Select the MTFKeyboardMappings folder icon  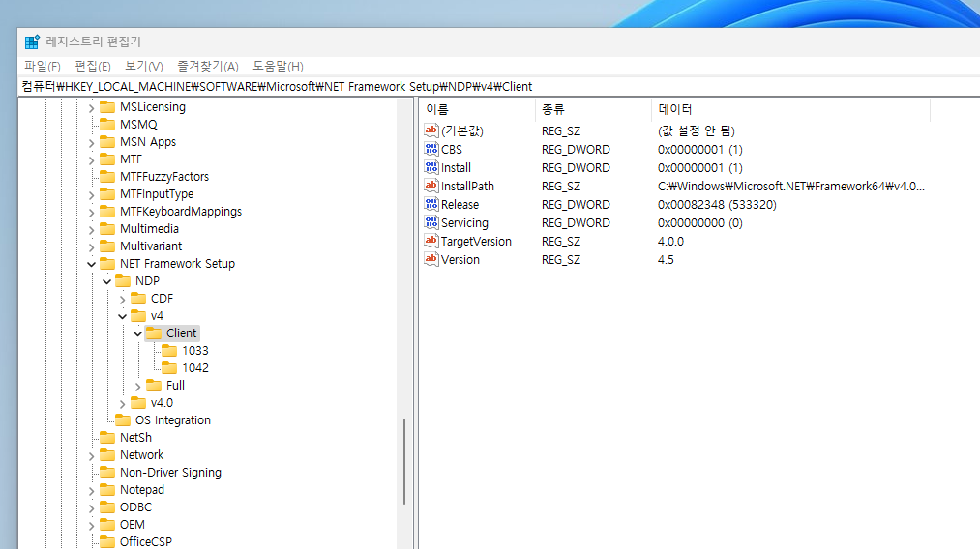tap(107, 212)
